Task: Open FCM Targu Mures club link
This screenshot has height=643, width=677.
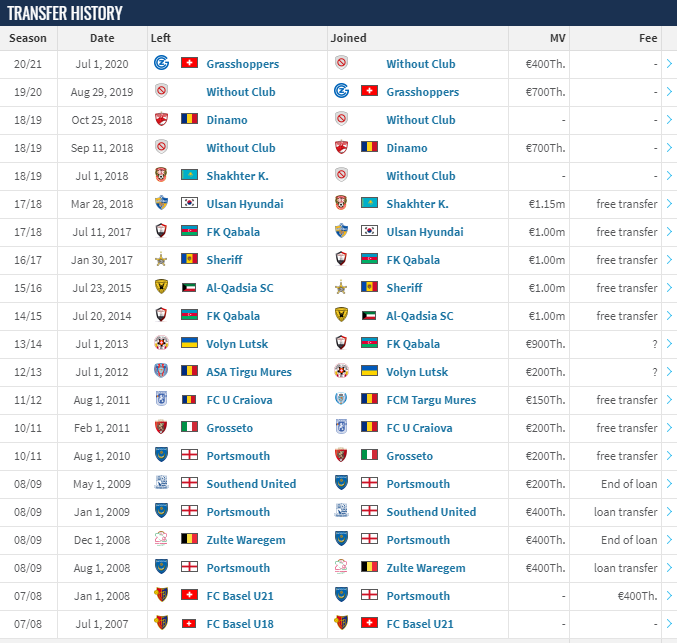Action: (x=431, y=400)
